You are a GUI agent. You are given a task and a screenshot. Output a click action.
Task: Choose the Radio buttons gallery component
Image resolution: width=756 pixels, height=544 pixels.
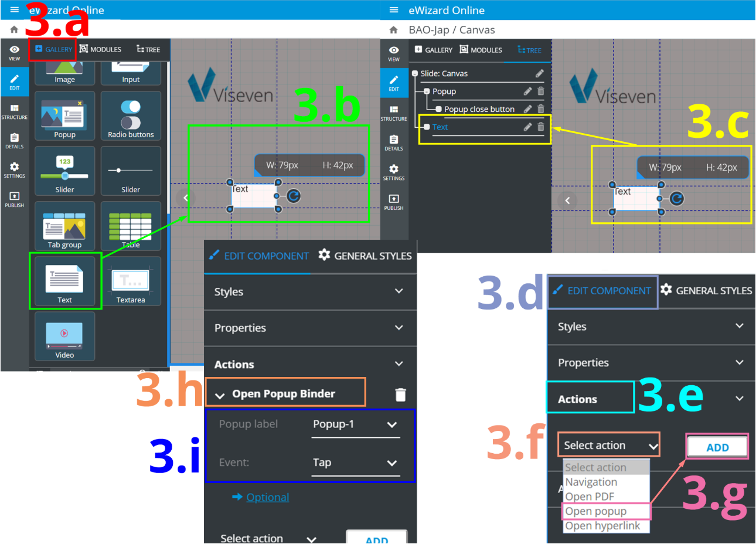coord(130,115)
